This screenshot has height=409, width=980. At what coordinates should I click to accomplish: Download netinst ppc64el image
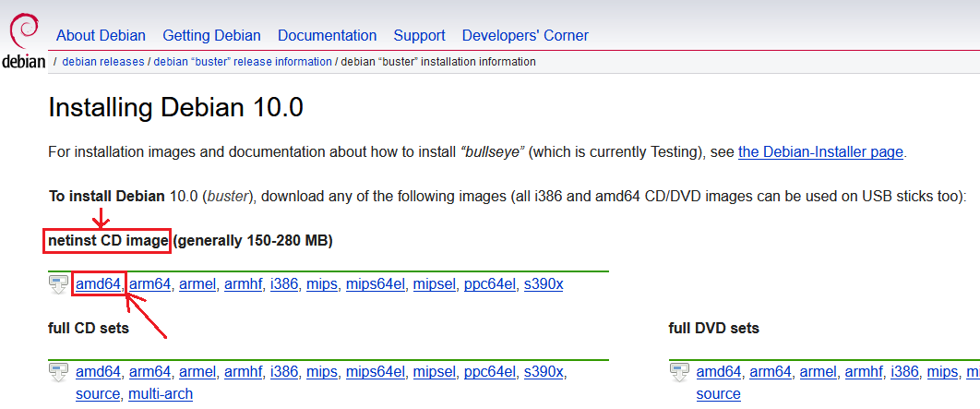click(490, 284)
